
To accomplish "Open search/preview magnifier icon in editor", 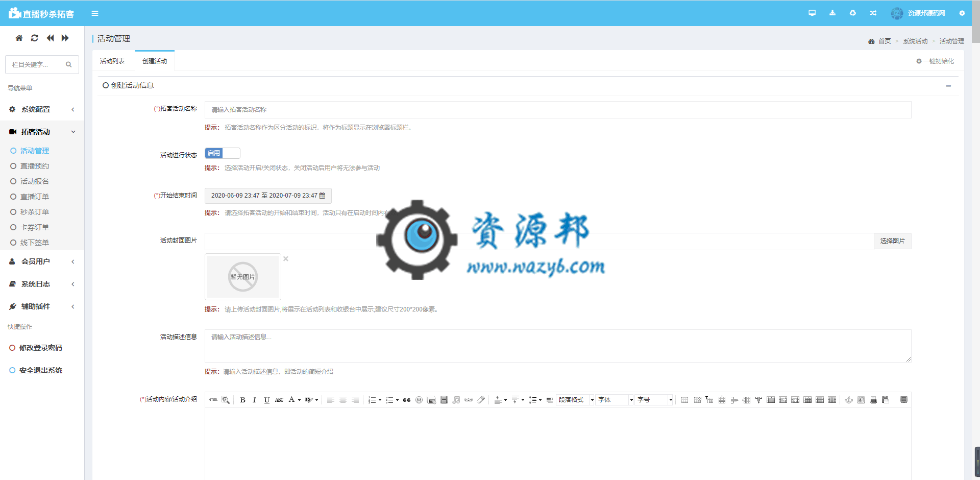I will click(x=226, y=400).
